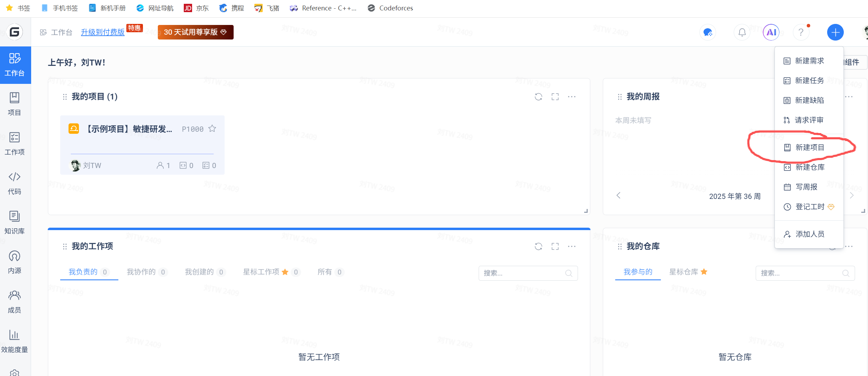Screen dimensions: 868x376
Task: Click the notification bell icon
Action: pos(742,32)
